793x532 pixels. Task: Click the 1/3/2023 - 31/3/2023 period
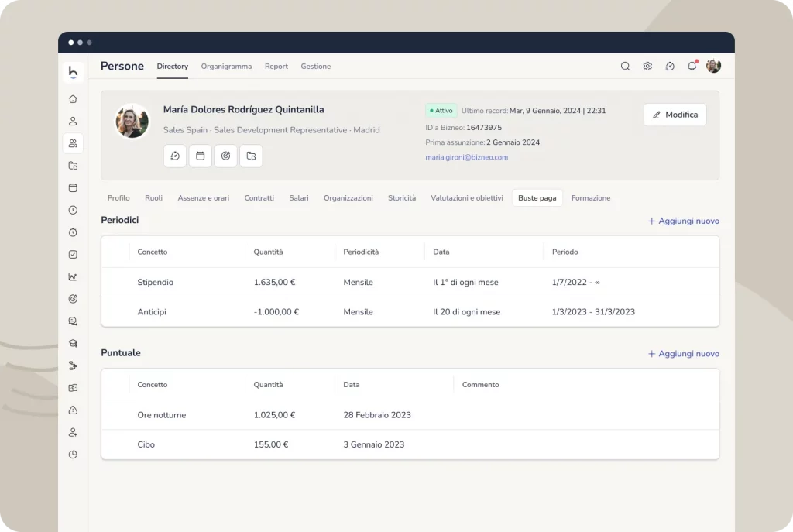(x=593, y=312)
